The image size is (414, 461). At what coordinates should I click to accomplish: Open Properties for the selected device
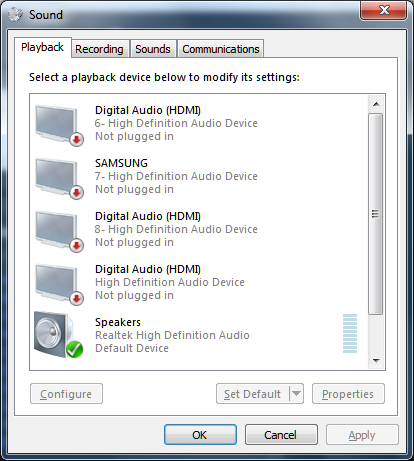click(348, 394)
